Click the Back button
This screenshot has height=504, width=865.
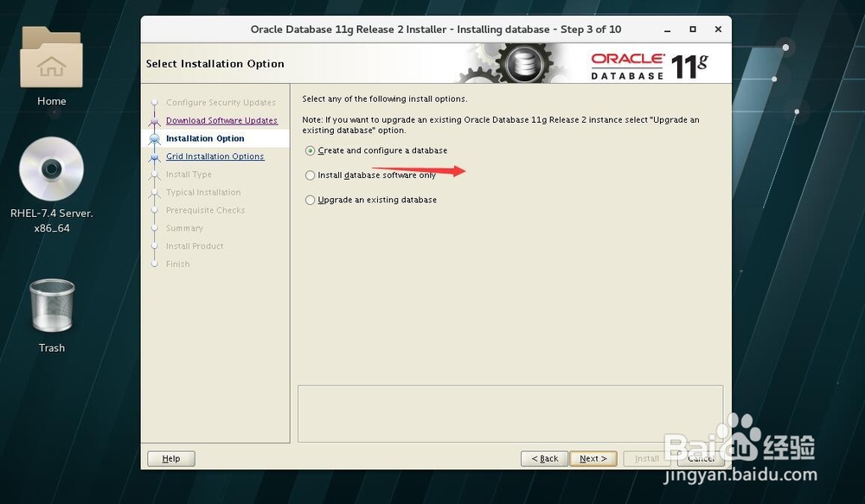coord(544,458)
